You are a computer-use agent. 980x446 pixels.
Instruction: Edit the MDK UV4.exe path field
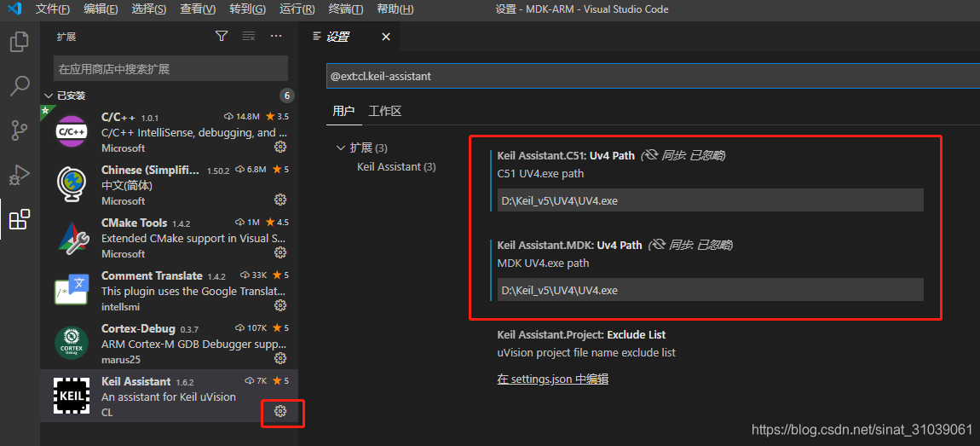coord(710,290)
